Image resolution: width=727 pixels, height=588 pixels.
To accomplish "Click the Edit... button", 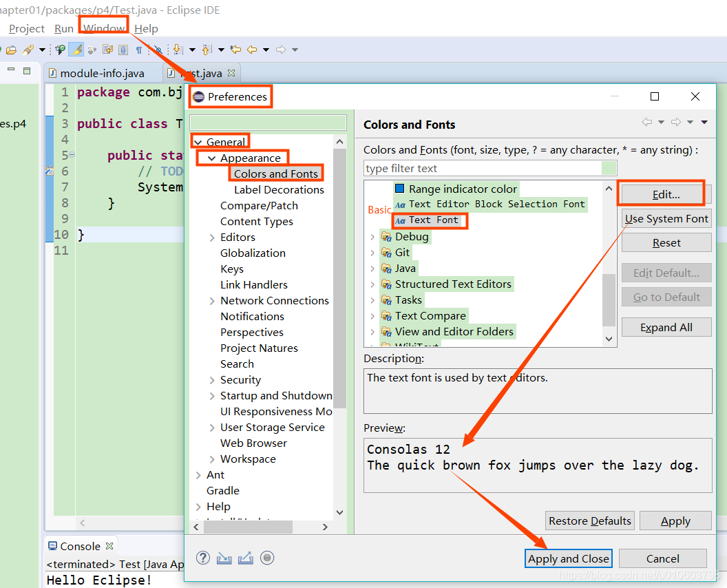I will click(666, 194).
